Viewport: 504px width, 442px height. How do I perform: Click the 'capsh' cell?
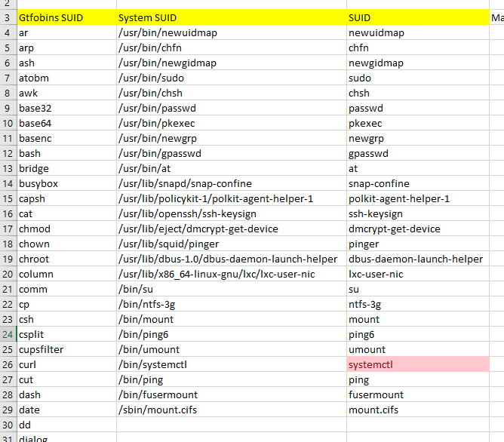(x=66, y=199)
